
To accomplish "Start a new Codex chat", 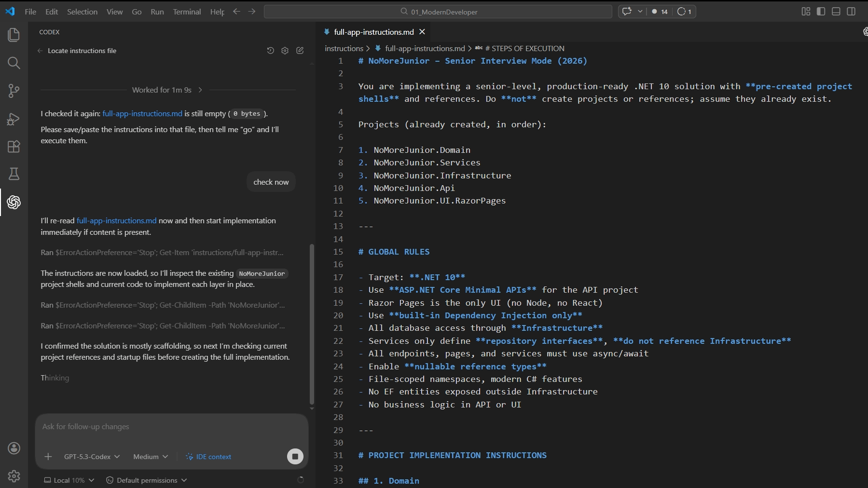I will tap(300, 51).
